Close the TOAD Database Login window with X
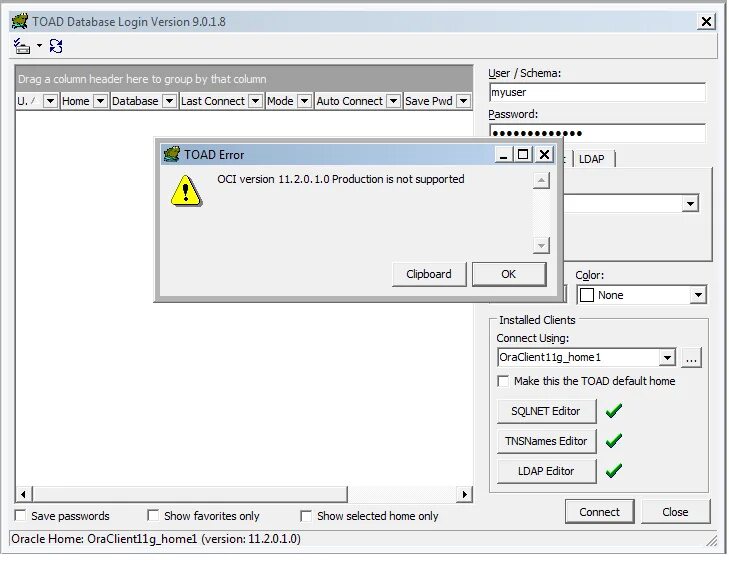Screen dimensions: 729x561 pos(706,21)
